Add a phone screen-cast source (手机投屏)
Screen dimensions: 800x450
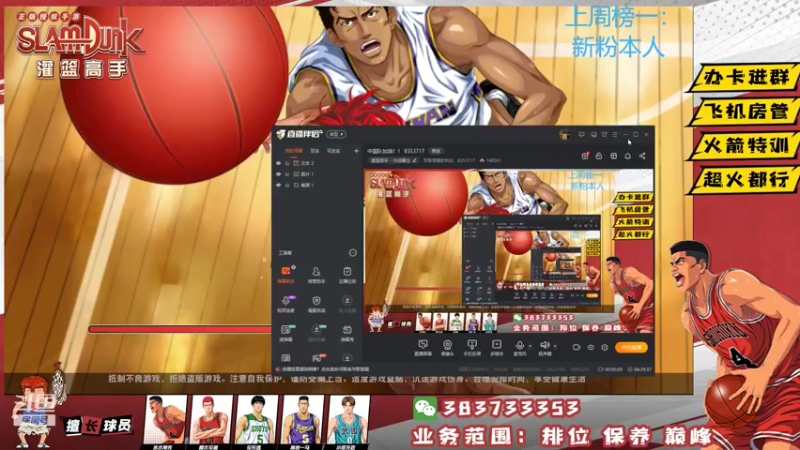click(x=471, y=347)
